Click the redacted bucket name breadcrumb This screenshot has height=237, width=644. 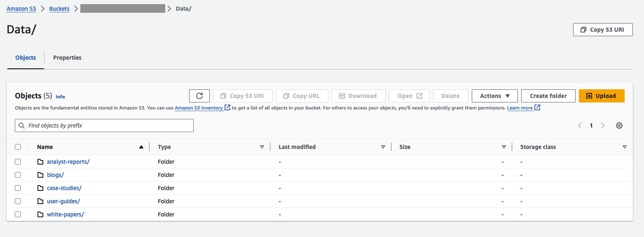(123, 9)
